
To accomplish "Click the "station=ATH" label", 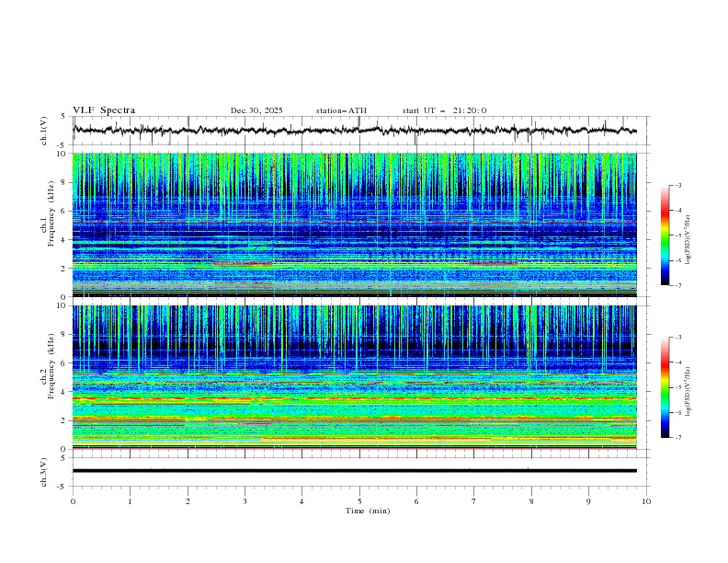I will click(341, 110).
